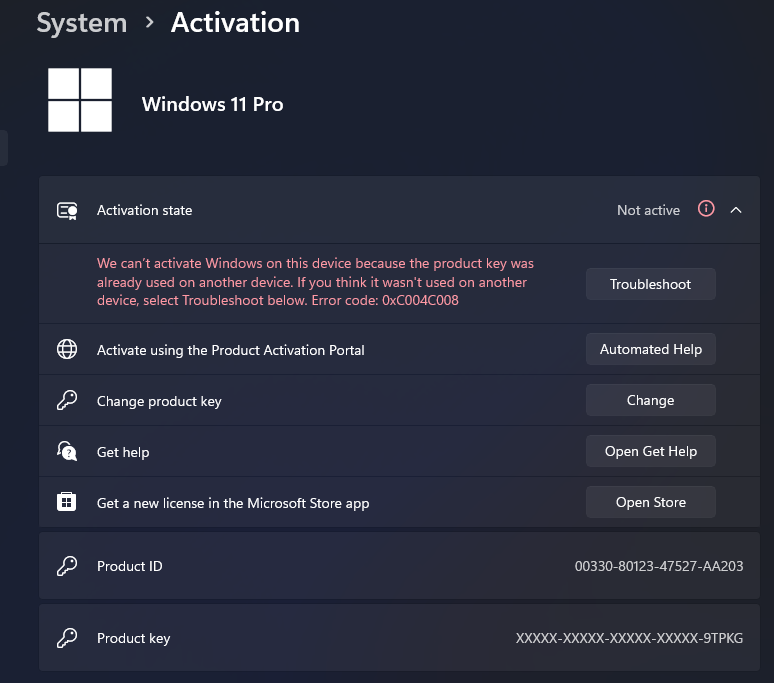The height and width of the screenshot is (683, 774).
Task: Click the Change product key label
Action: 159,401
